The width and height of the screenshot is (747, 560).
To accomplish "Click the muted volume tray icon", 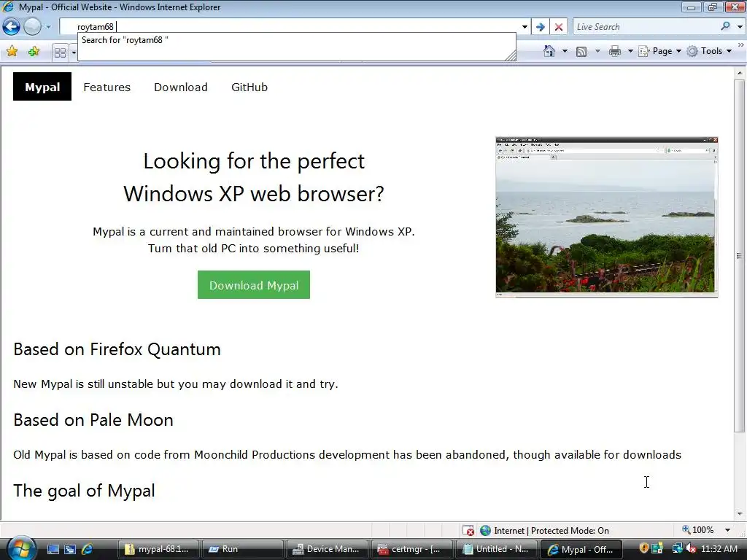I will (691, 548).
